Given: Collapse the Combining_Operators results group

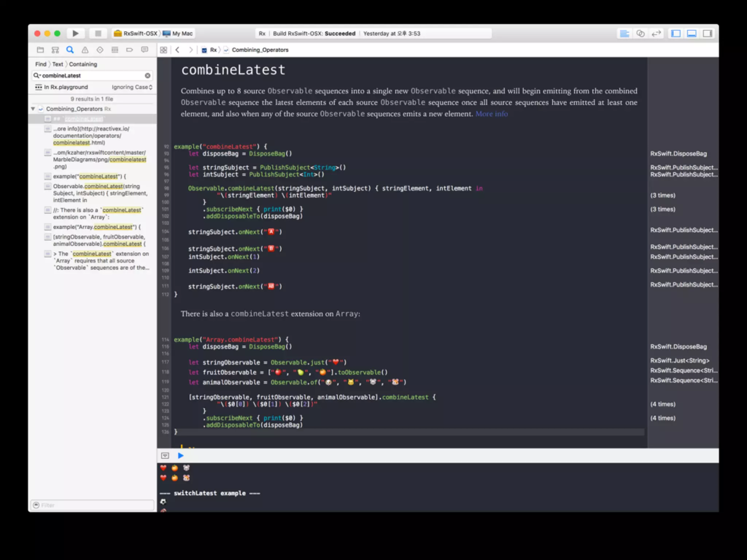Looking at the screenshot, I should pos(33,109).
